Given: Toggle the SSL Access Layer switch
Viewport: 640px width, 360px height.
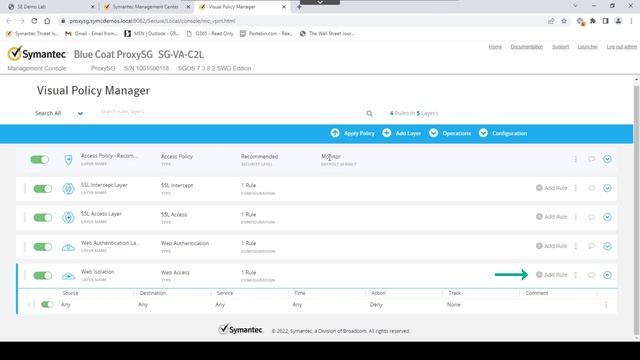Looking at the screenshot, I should tap(42, 218).
